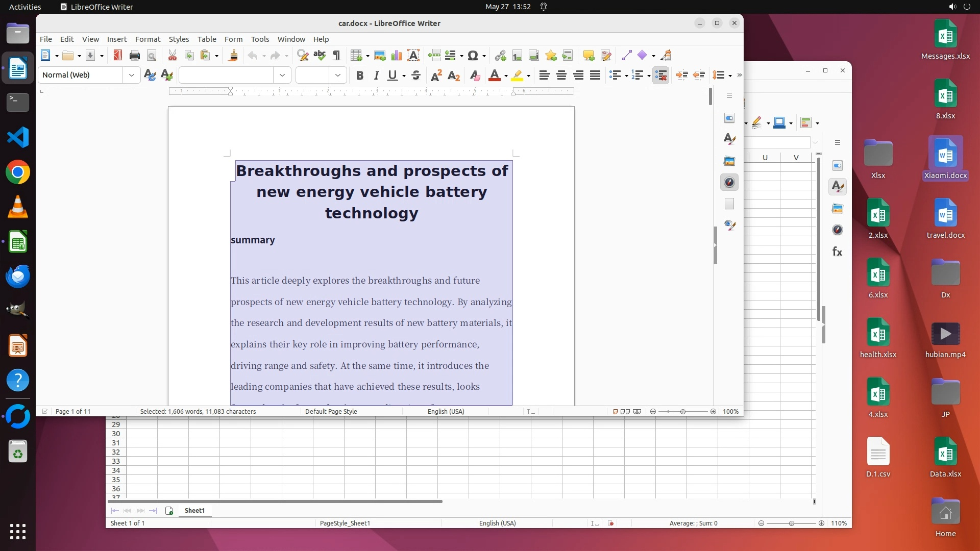This screenshot has width=980, height=551.
Task: Open the font size dropdown arrow
Action: pos(337,75)
